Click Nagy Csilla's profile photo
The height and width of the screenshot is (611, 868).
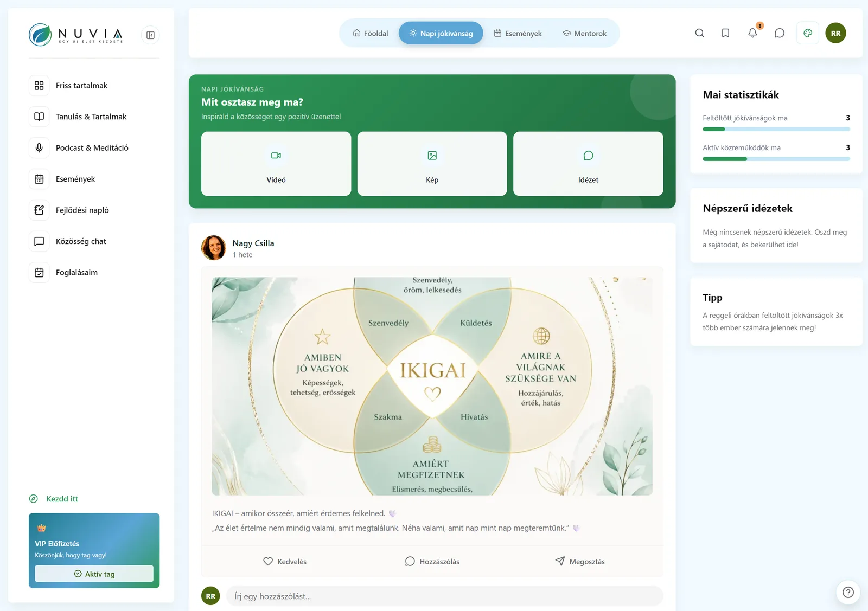214,248
